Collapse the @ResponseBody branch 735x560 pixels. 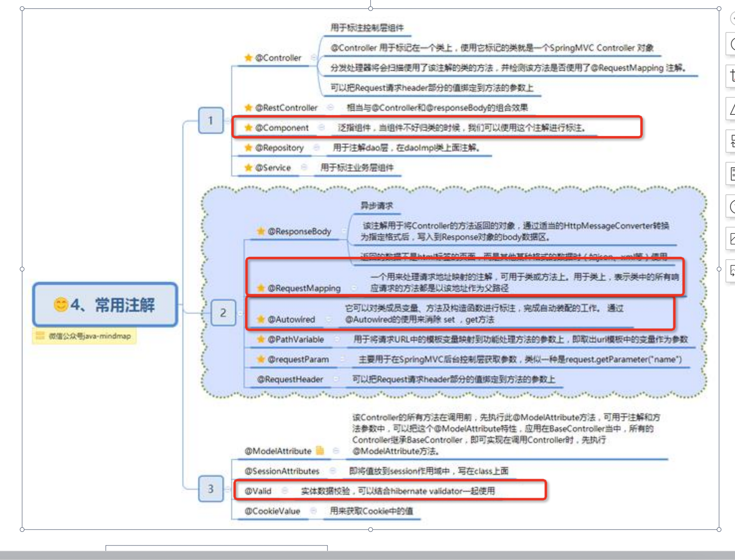[x=344, y=231]
